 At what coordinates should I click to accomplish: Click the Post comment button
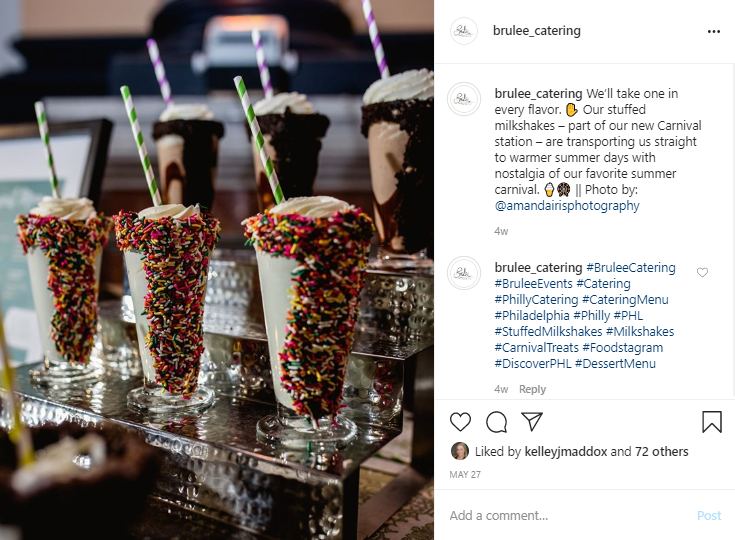(709, 516)
